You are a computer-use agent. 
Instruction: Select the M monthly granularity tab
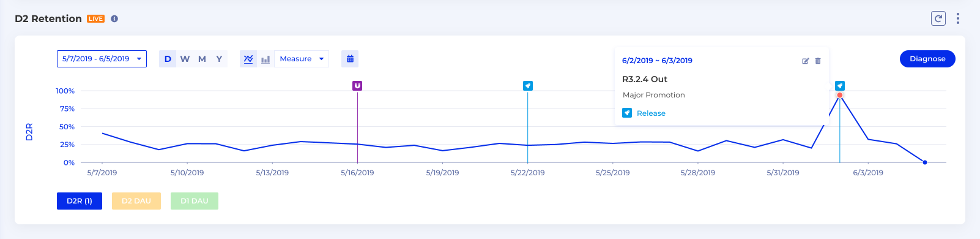(202, 59)
